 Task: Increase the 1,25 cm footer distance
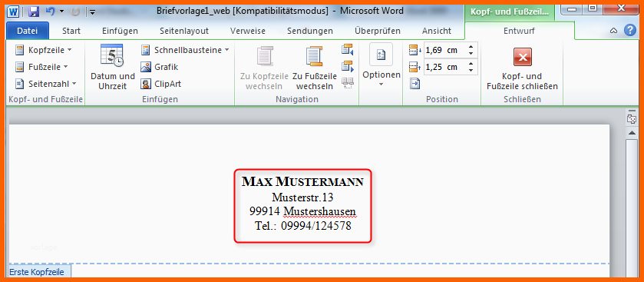[471, 64]
